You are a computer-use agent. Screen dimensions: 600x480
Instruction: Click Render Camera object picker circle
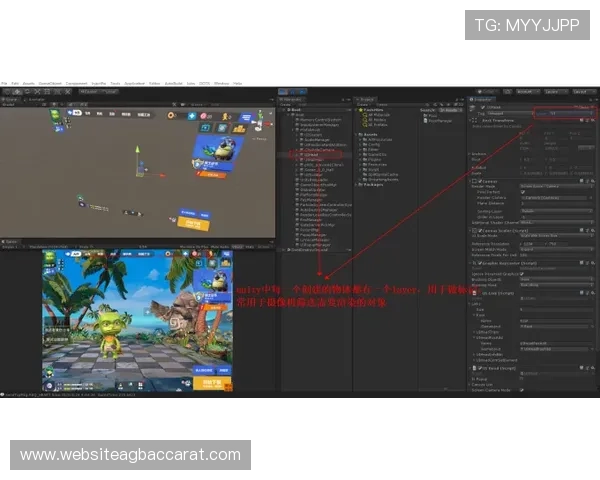pyautogui.click(x=589, y=198)
